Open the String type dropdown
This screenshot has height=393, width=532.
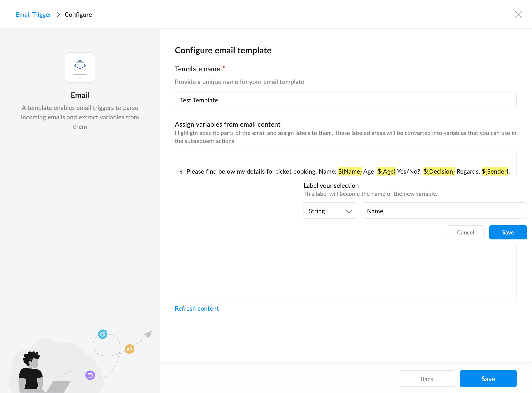(330, 211)
